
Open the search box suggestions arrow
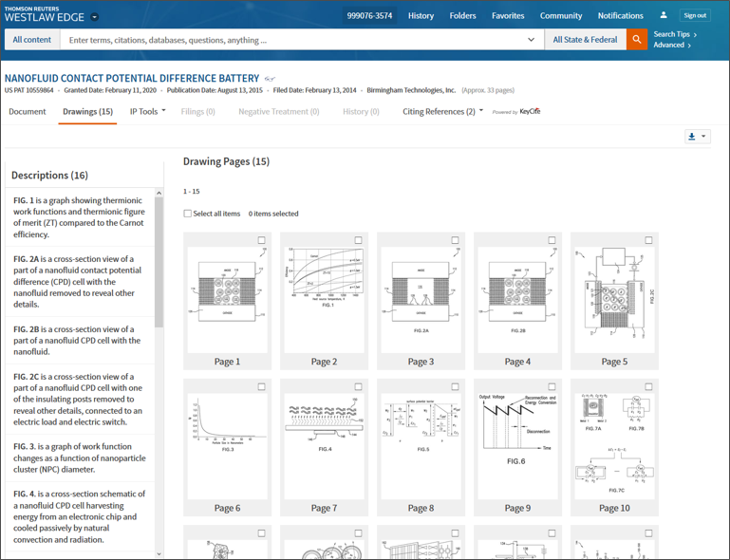tap(531, 40)
